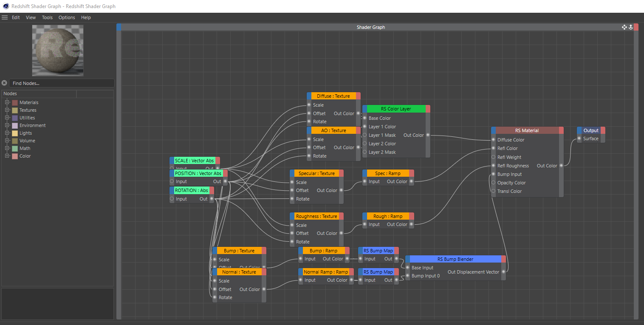Click the Input port of POSITION : Vector Abs node
644x325 pixels.
[172, 181]
